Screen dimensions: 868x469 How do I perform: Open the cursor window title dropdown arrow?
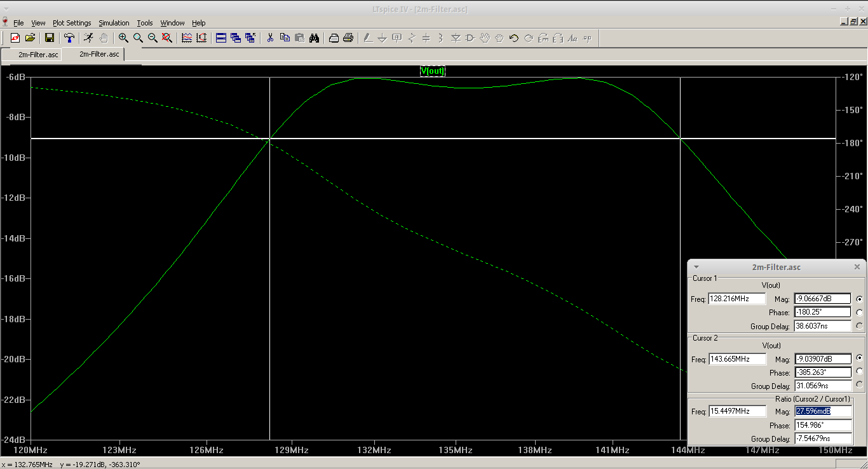point(696,268)
